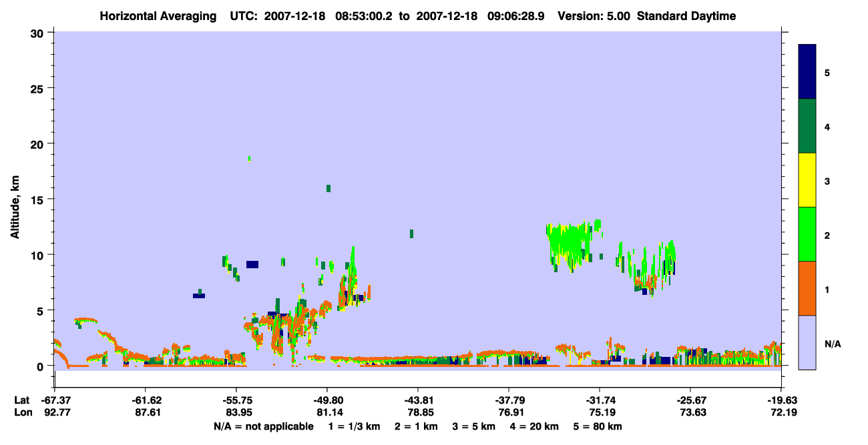This screenshot has width=868, height=445.
Task: Click the dark blue block near 9 km altitude
Action: [x=252, y=264]
